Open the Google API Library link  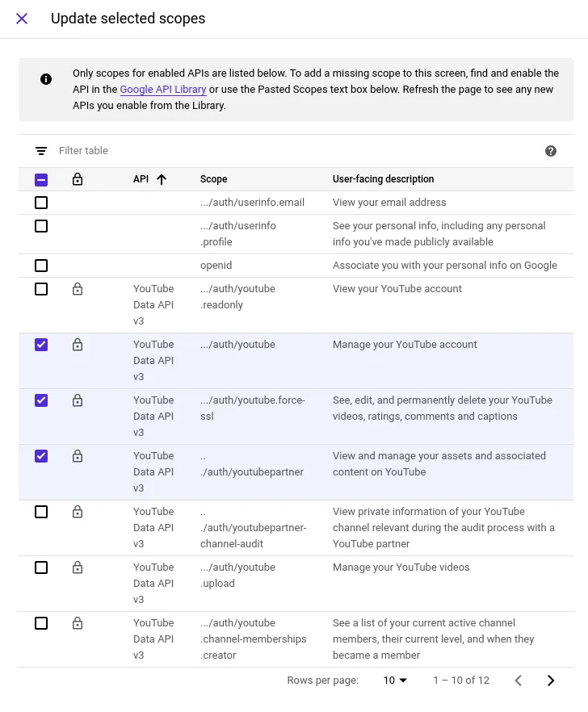pyautogui.click(x=163, y=90)
